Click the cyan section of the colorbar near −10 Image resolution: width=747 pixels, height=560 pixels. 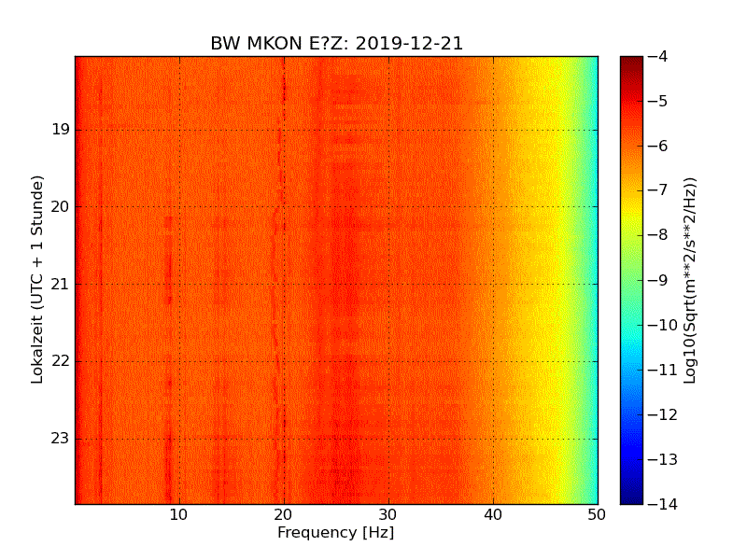632,325
